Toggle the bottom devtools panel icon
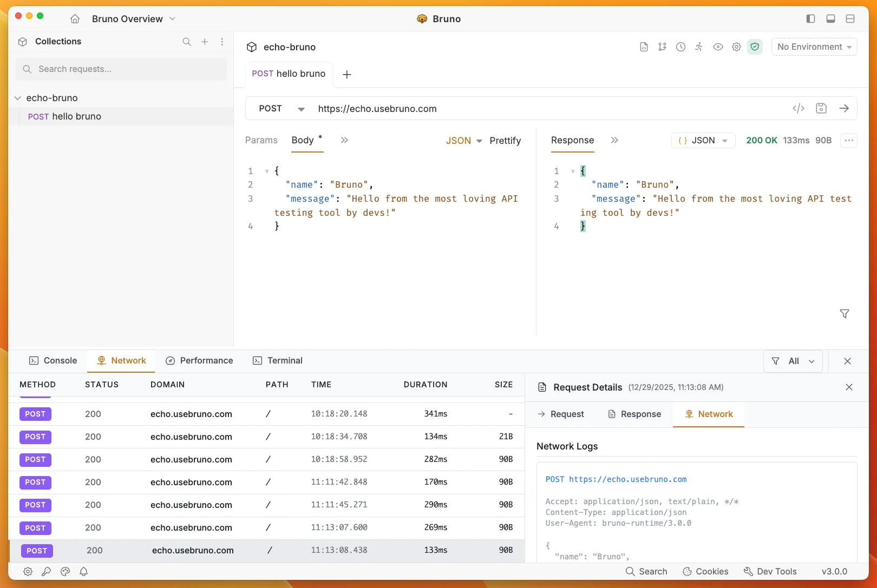Viewport: 877px width, 588px height. click(x=830, y=19)
